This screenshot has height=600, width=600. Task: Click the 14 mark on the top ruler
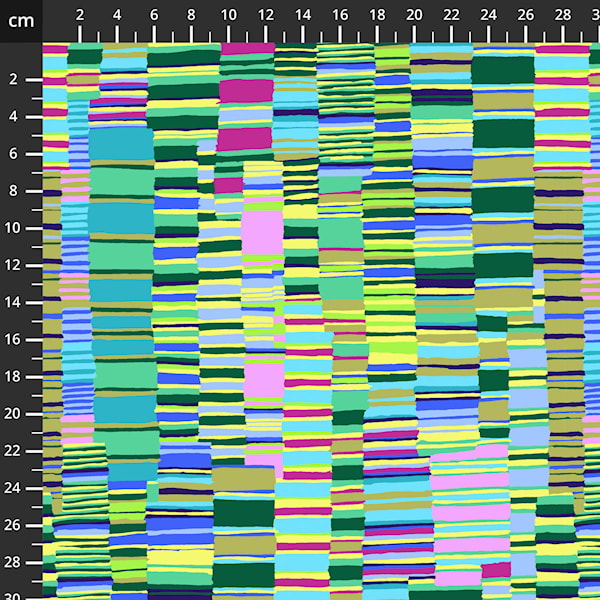[x=303, y=15]
